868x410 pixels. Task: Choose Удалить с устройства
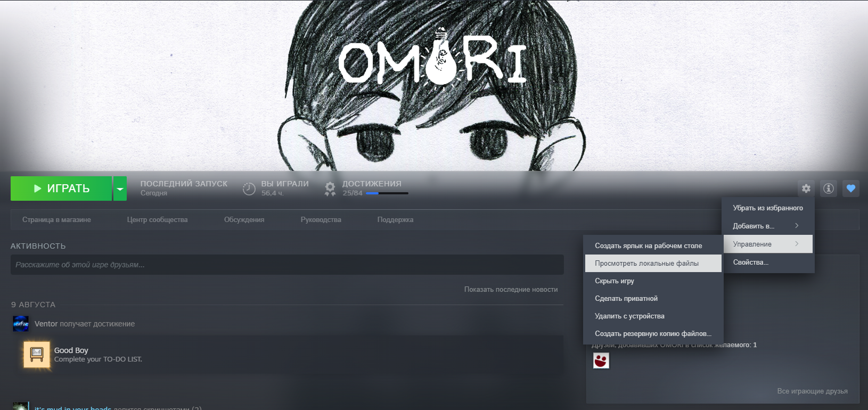653,316
